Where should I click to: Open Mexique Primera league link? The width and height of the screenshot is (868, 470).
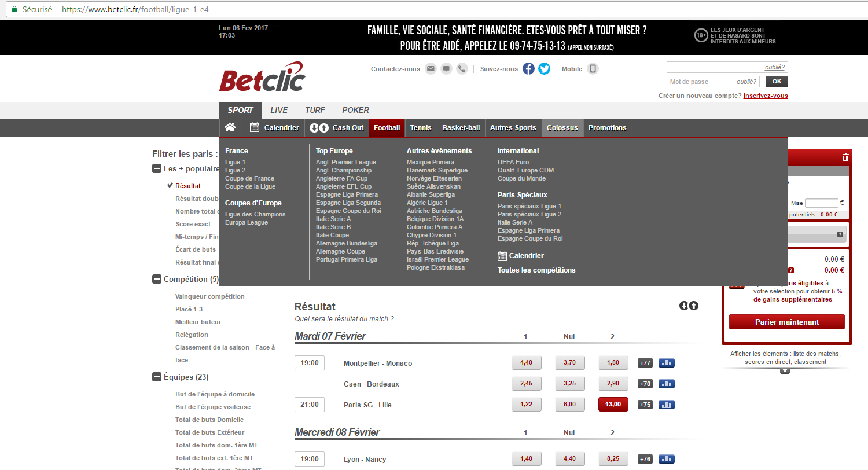pos(431,162)
